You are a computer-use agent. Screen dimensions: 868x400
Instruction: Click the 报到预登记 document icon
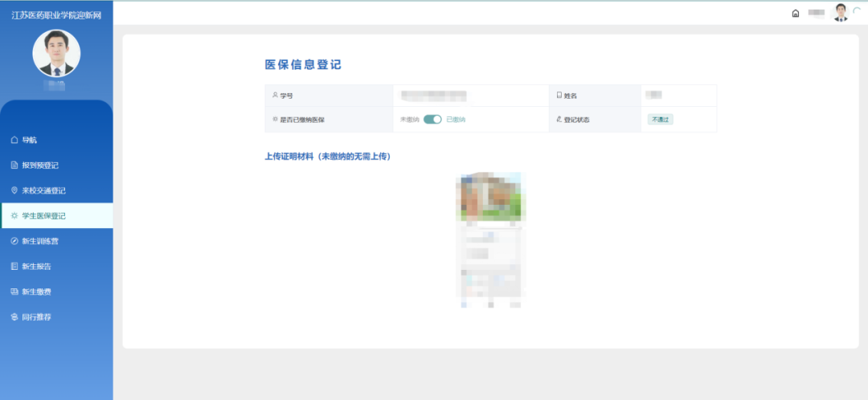(14, 165)
